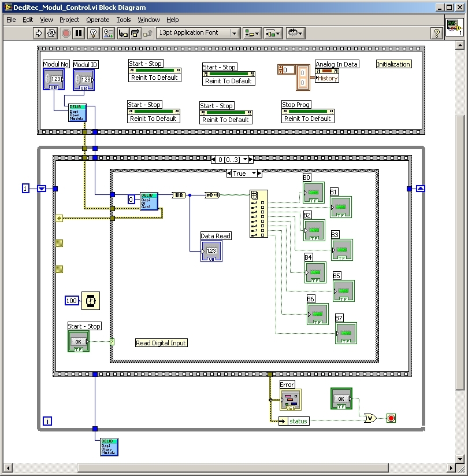Click the Unbundle status element
The width and height of the screenshot is (468, 476).
pyautogui.click(x=294, y=421)
